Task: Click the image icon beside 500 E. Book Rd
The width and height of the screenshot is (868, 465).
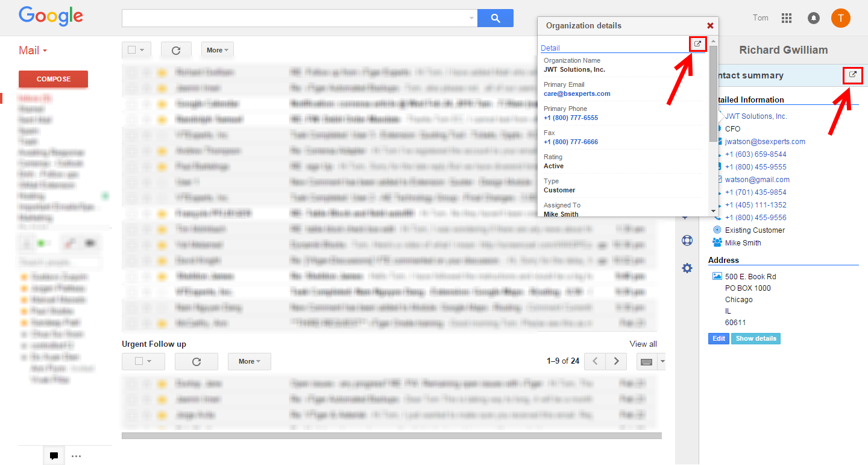Action: point(717,276)
